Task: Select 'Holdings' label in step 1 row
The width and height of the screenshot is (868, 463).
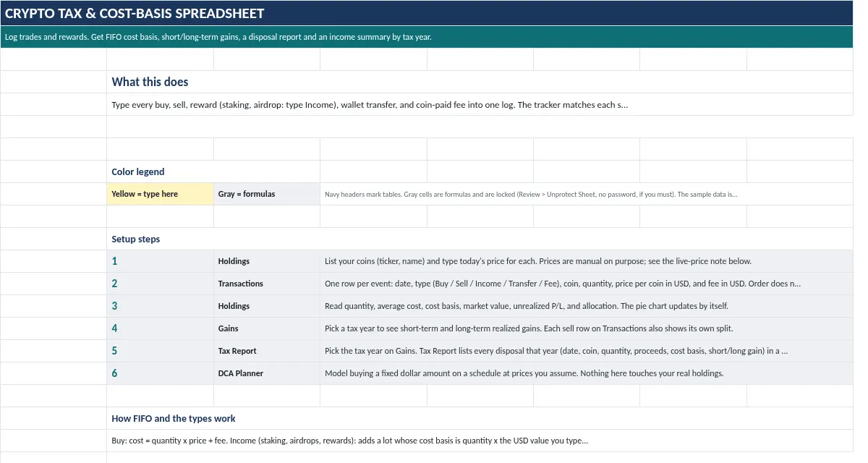Action: click(x=267, y=261)
